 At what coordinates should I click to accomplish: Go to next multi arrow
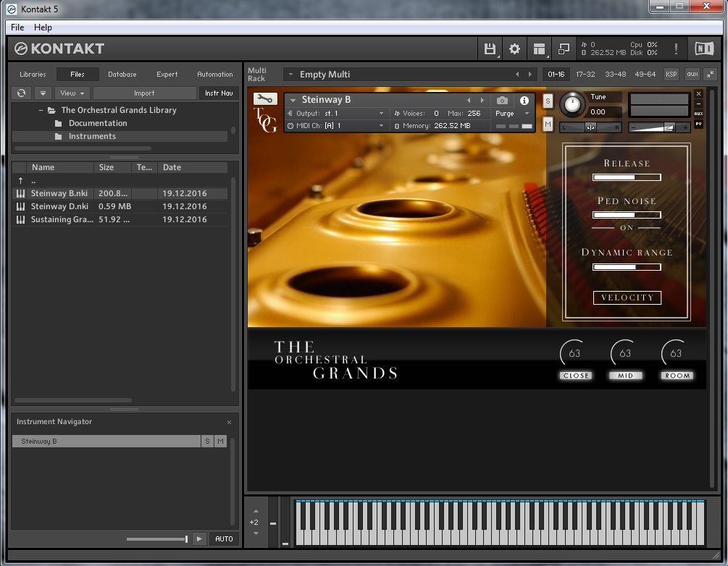(x=530, y=75)
